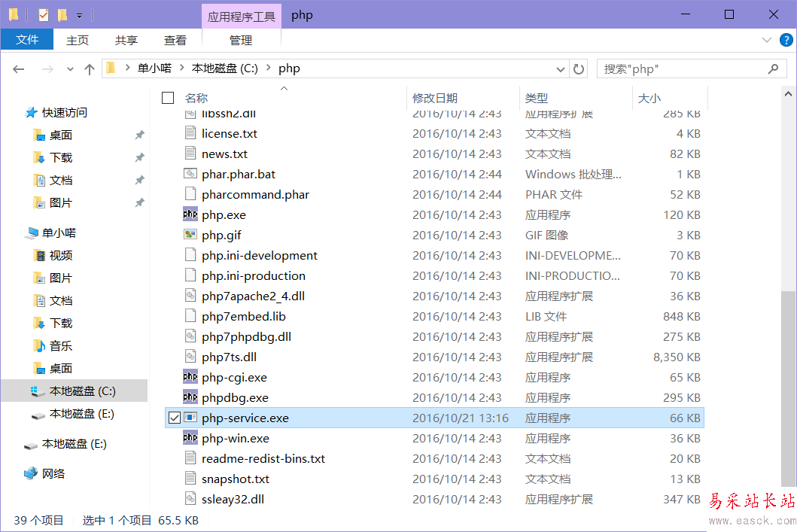Open 视频 folder in navigation pane

coord(61,255)
